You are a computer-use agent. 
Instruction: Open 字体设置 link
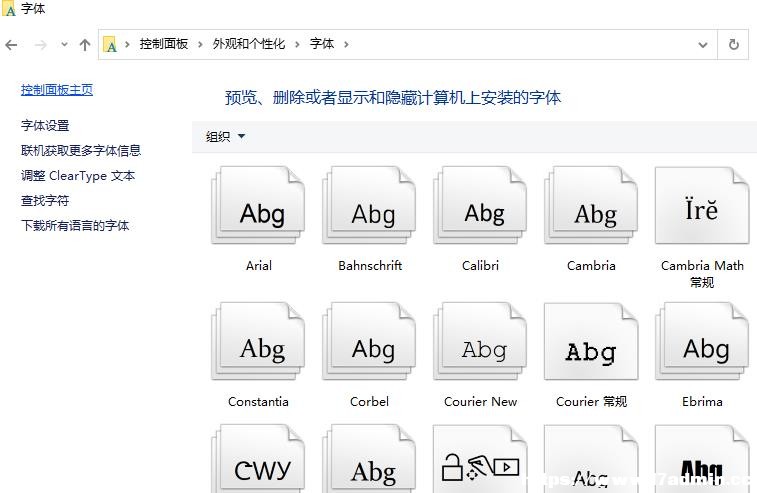(45, 126)
